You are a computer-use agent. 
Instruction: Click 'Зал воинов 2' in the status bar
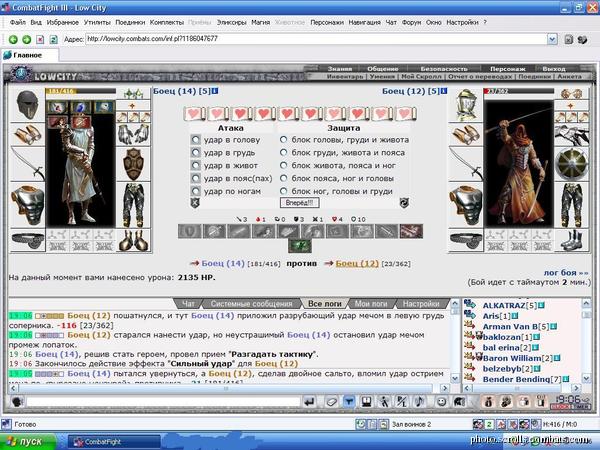coord(411,424)
